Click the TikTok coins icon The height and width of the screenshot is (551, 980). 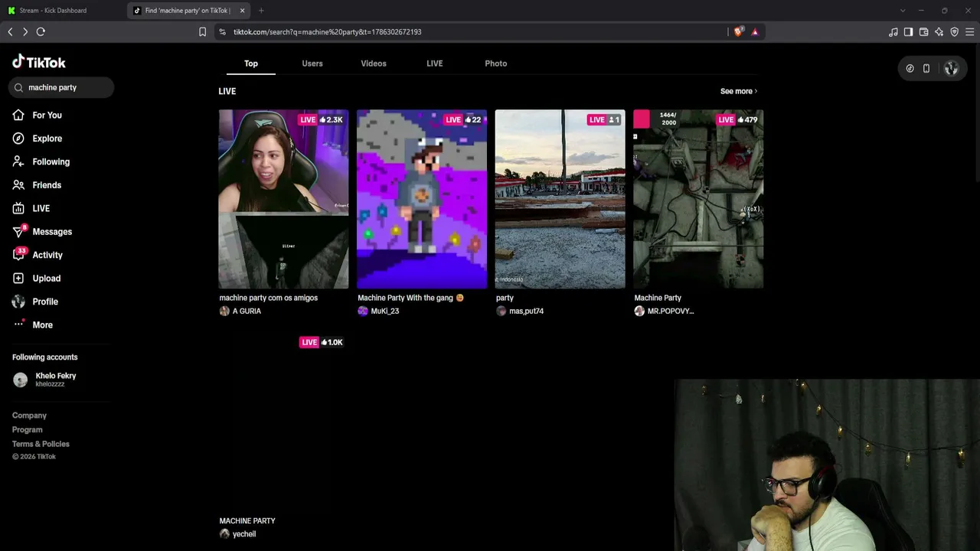[x=910, y=69]
